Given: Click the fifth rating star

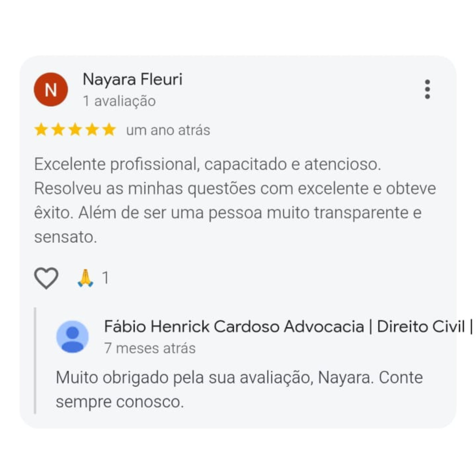Looking at the screenshot, I should pos(109,130).
